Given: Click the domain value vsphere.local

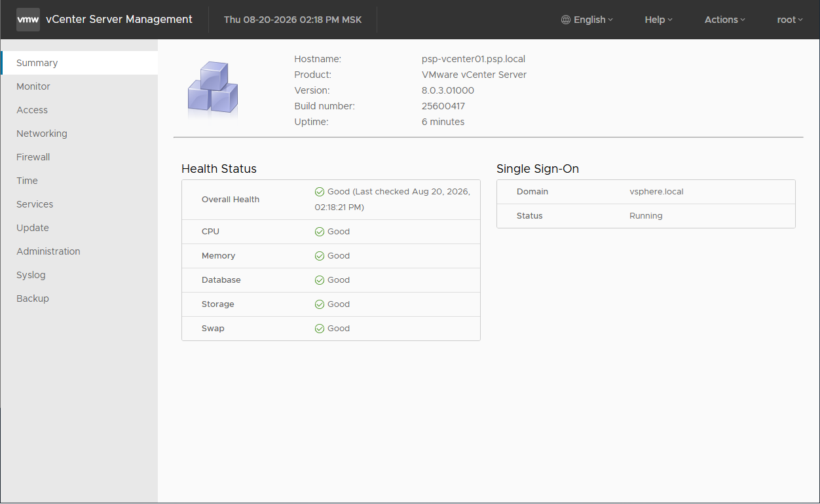Looking at the screenshot, I should click(x=656, y=192).
